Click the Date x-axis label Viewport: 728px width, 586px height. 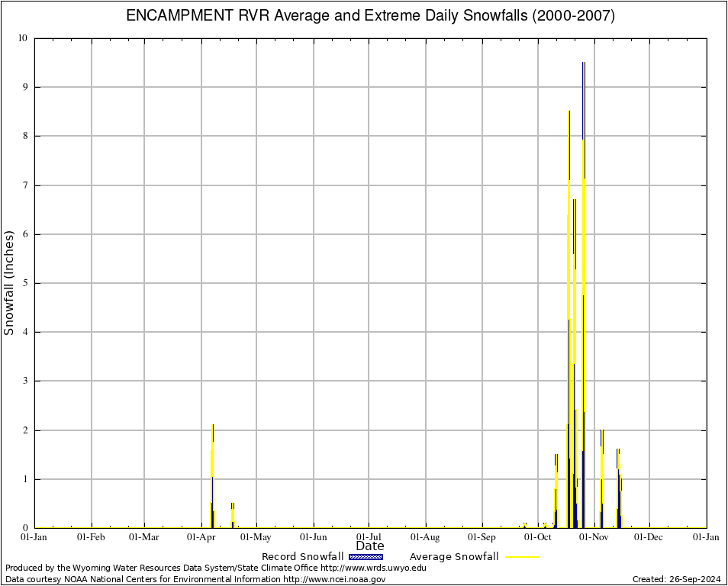(x=370, y=546)
